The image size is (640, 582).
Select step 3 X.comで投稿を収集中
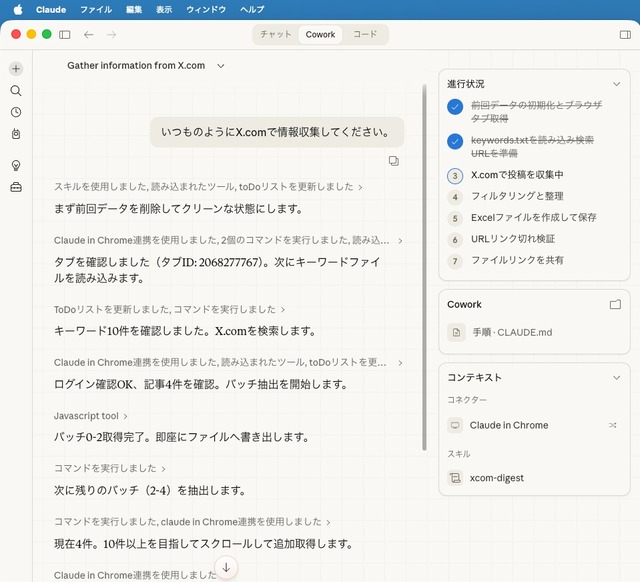517,175
